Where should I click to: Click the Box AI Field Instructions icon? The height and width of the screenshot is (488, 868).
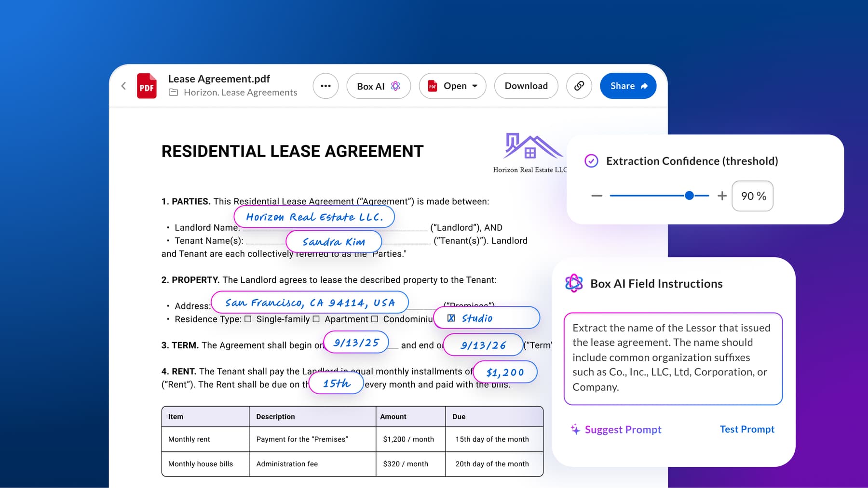[x=574, y=283]
